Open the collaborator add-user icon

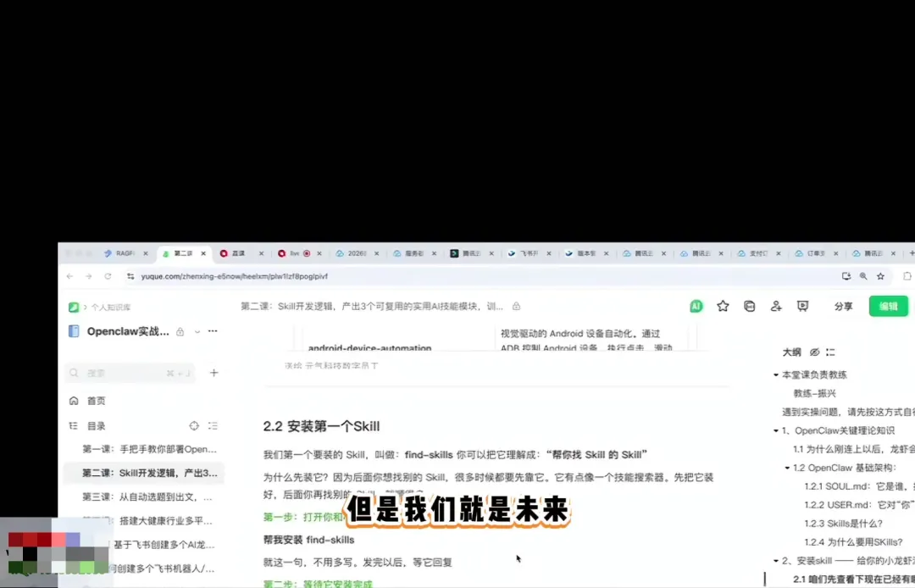click(776, 306)
